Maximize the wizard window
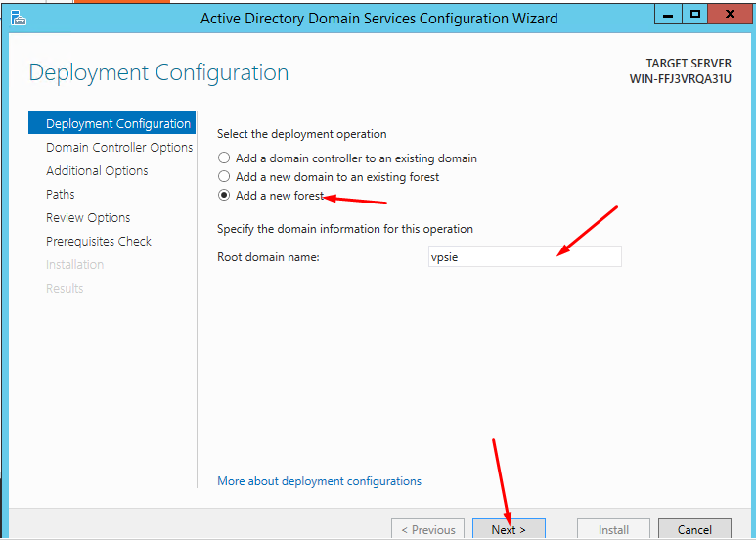The image size is (756, 540). (x=695, y=15)
